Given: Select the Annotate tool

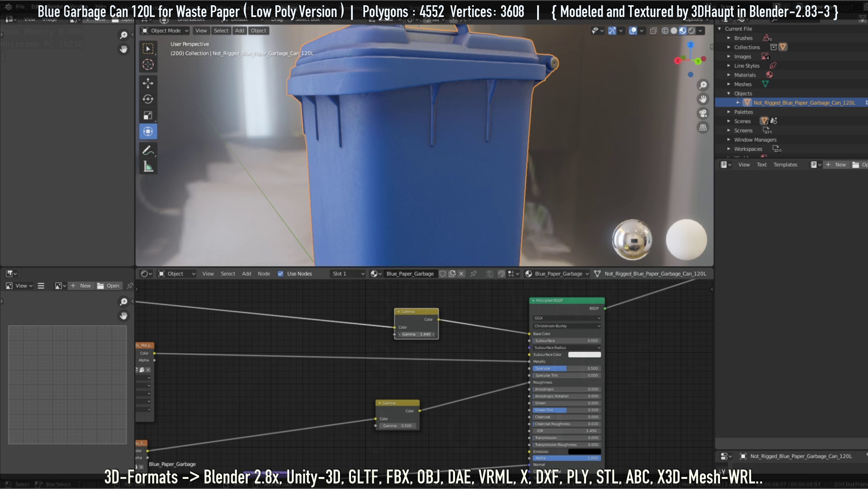Looking at the screenshot, I should click(148, 150).
